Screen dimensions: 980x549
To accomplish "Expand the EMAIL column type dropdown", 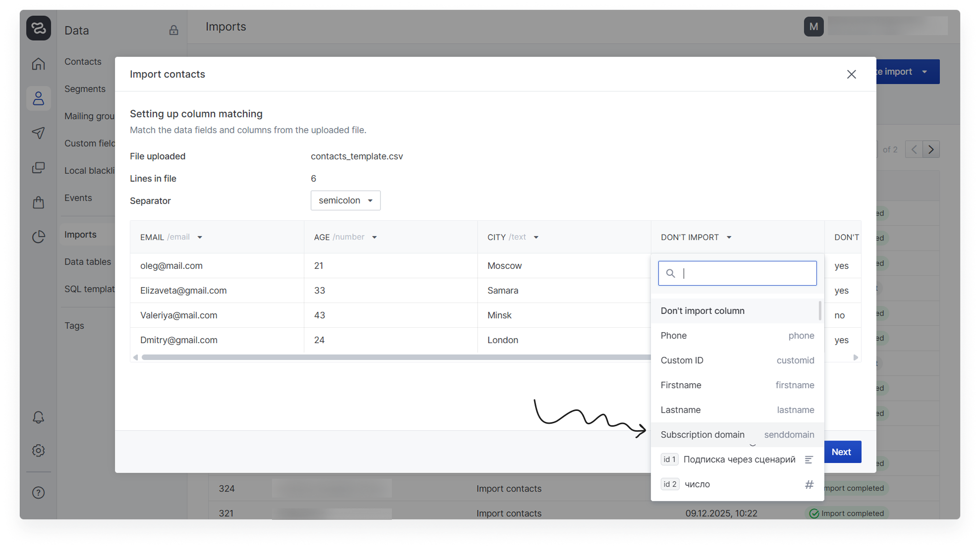I will point(200,237).
